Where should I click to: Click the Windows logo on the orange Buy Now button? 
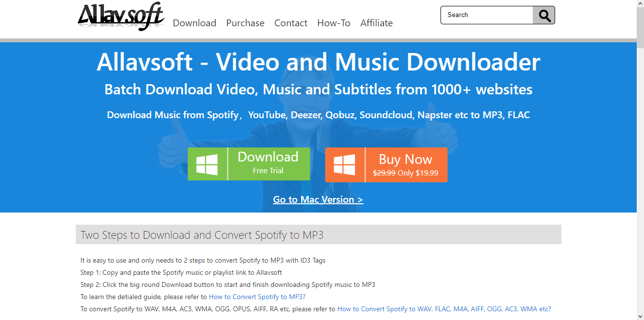click(344, 165)
